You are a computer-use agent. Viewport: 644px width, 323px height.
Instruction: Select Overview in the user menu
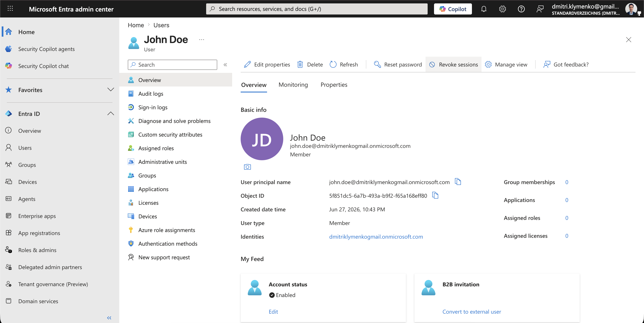(x=176, y=80)
